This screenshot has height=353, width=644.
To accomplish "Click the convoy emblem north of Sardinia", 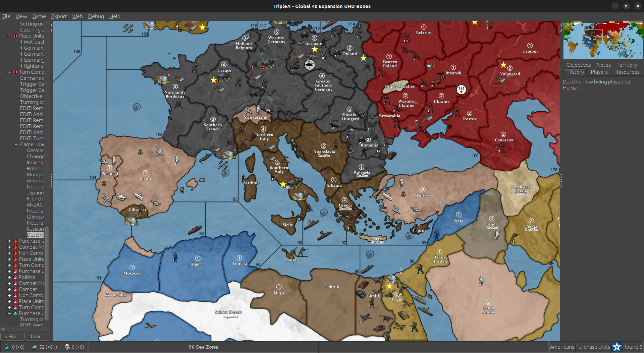I will coord(225,173).
